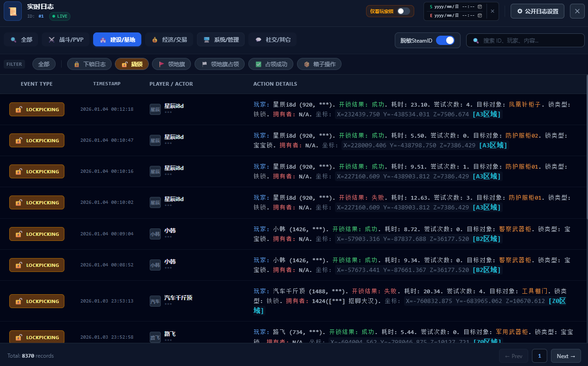Image resolution: width=588 pixels, height=366 pixels.
Task: Open 公开日志设置 settings
Action: (537, 11)
